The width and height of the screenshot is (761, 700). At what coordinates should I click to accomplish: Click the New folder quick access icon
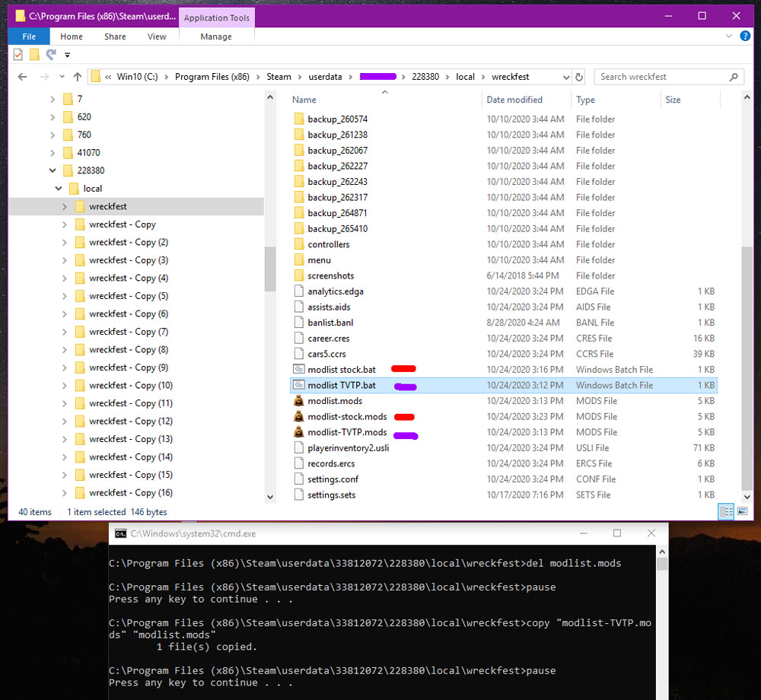(x=34, y=55)
